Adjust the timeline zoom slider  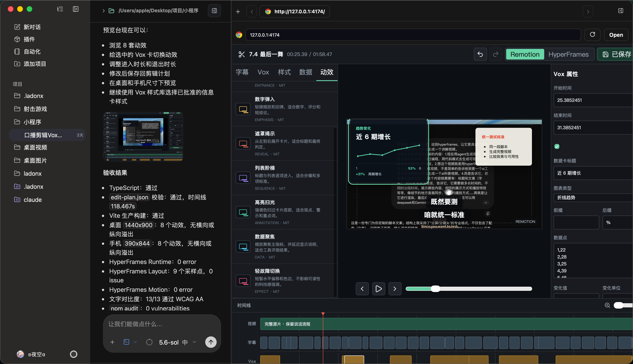coord(623,305)
